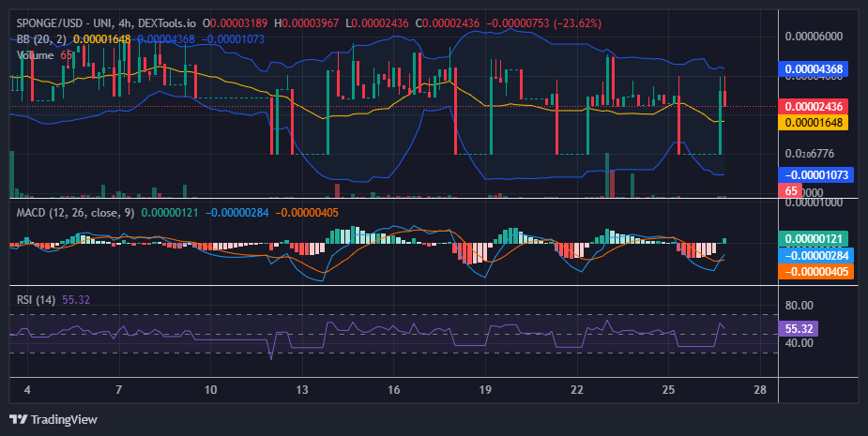Click the purple RSI 55.32 axis label
The width and height of the screenshot is (868, 436).
click(798, 329)
